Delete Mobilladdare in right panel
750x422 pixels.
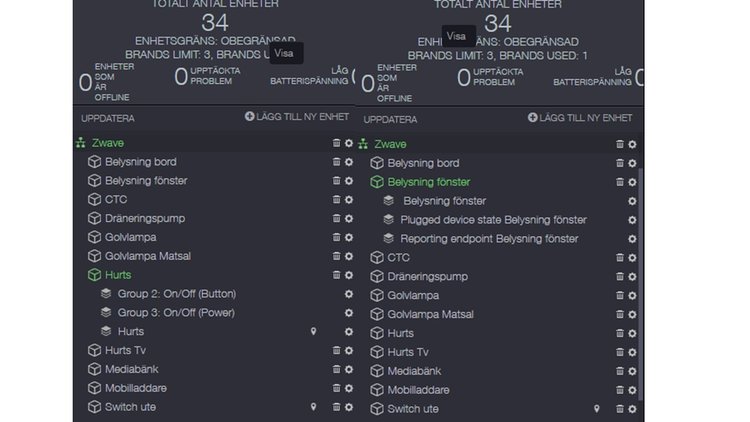[619, 390]
